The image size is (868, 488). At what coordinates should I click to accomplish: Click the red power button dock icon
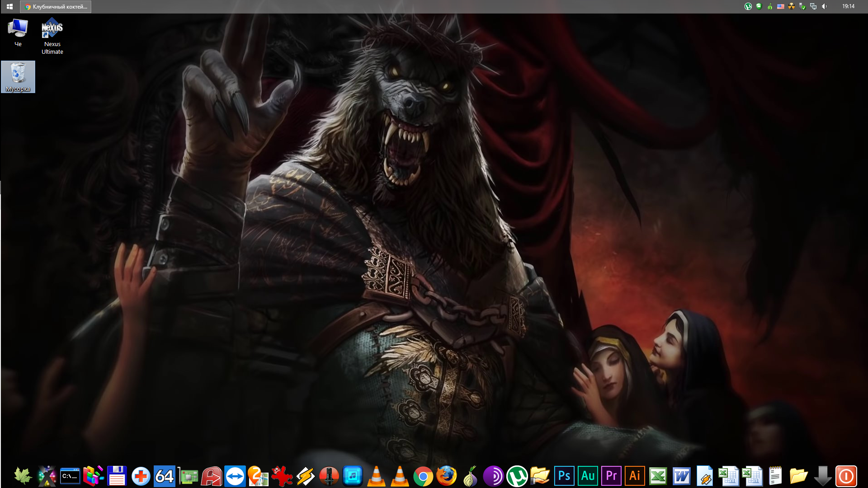pos(846,476)
